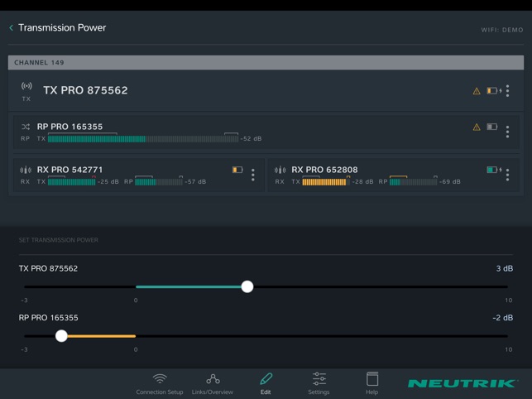532x399 pixels.
Task: Go back using the Transmission Power arrow
Action: [12, 28]
